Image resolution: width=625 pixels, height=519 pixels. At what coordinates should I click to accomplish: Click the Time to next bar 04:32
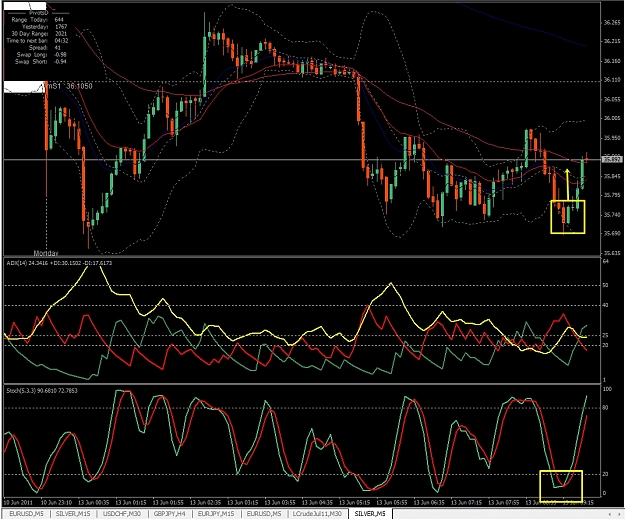tap(37, 41)
